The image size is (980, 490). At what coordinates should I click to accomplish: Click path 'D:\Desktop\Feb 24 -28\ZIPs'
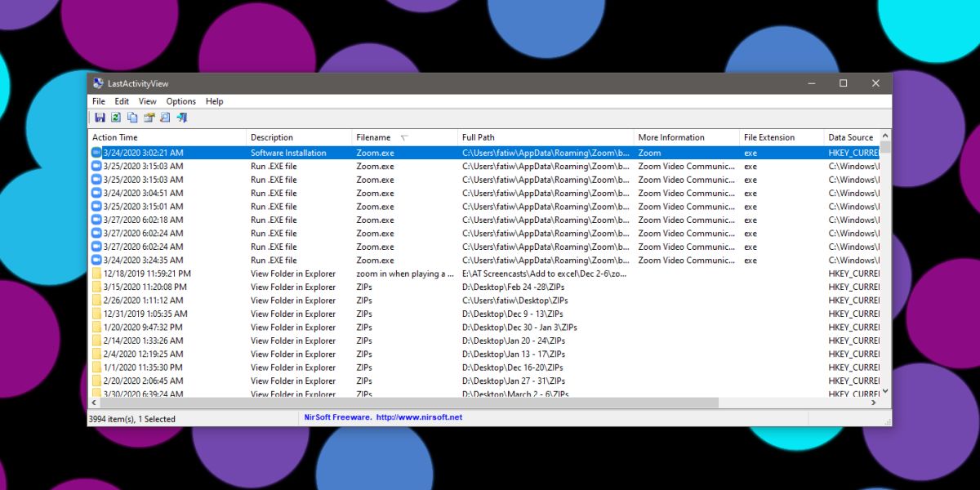(x=512, y=287)
